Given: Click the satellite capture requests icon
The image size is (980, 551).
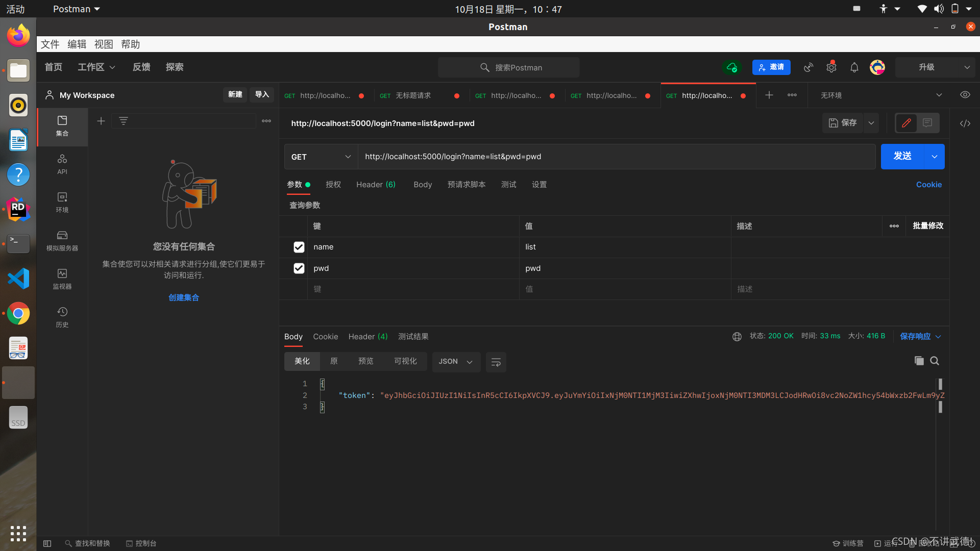Looking at the screenshot, I should [x=808, y=67].
